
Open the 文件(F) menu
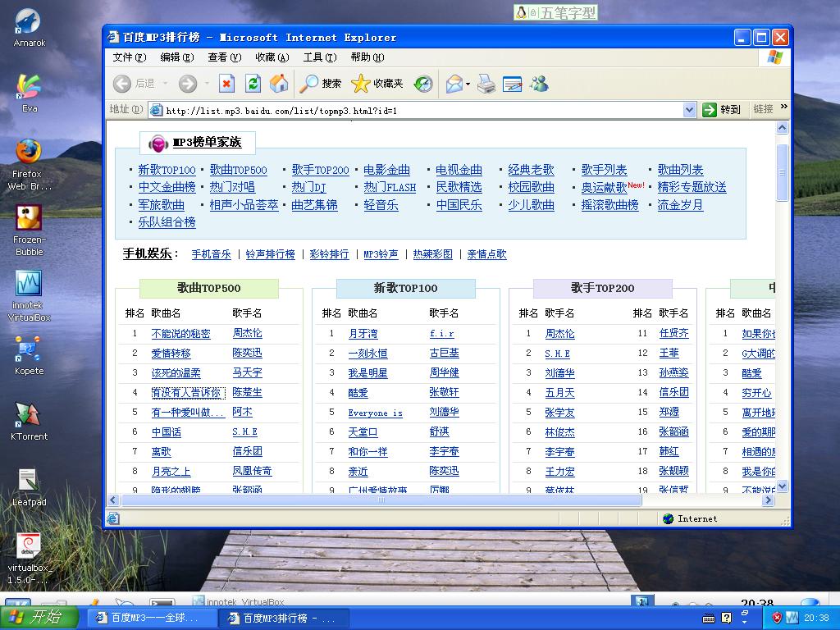129,57
